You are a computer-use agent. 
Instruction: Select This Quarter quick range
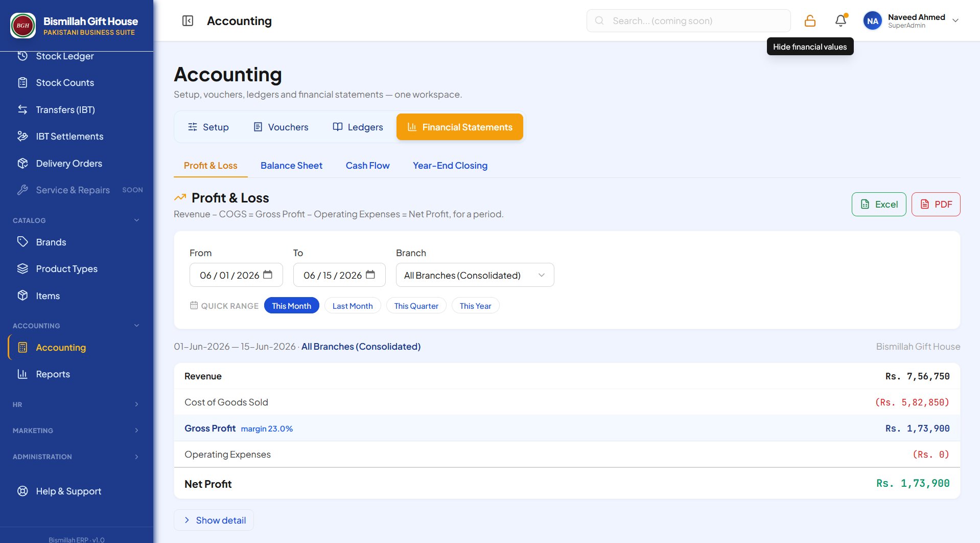[416, 306]
